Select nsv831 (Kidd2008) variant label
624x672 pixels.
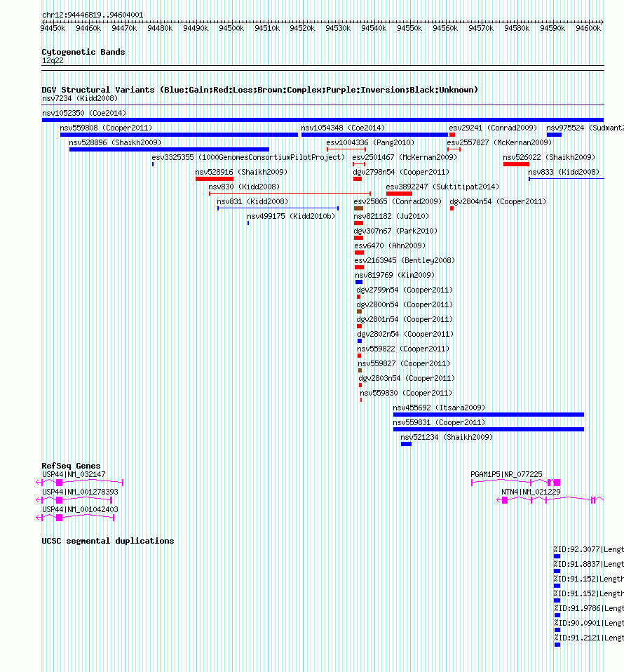[252, 201]
